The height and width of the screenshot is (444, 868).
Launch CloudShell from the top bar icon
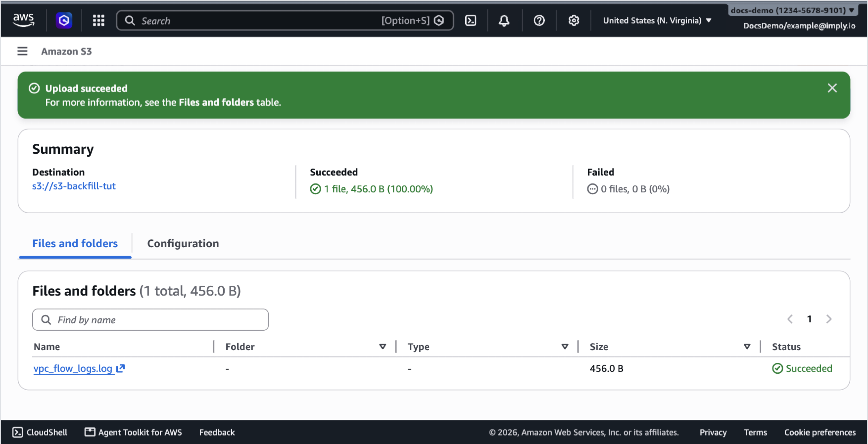(470, 20)
